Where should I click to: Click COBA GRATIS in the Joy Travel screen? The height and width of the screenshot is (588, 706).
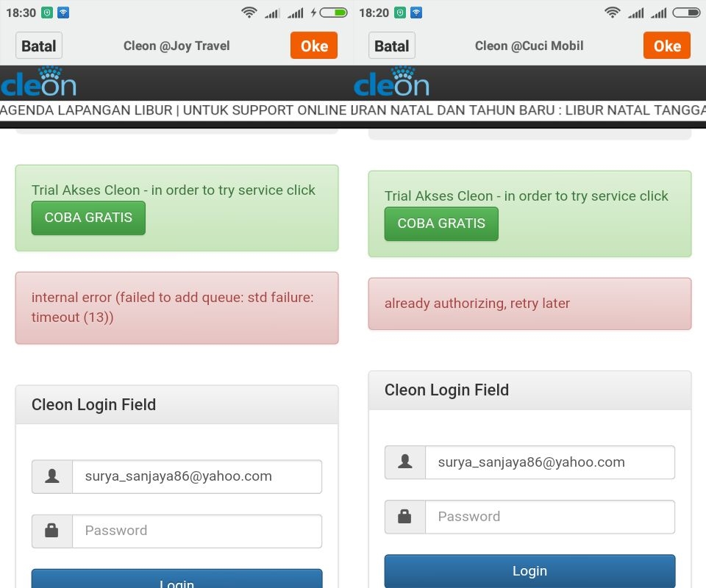88,218
